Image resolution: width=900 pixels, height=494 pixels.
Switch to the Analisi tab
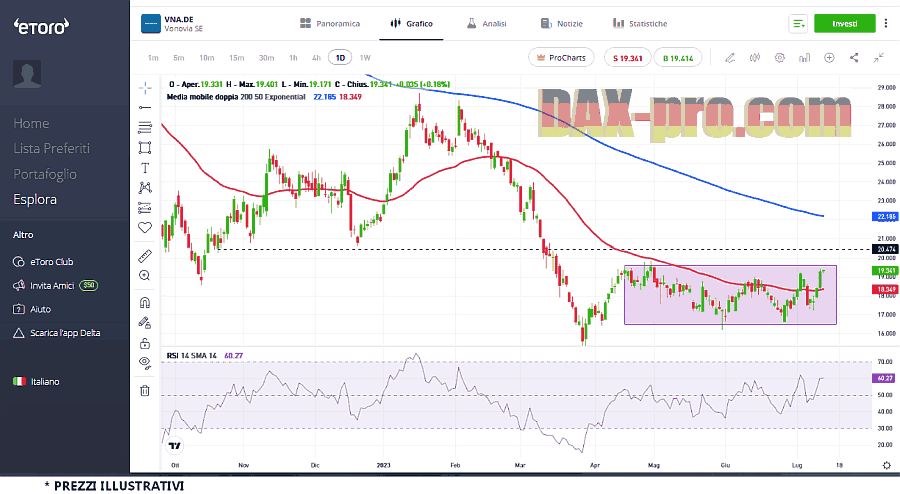[x=487, y=24]
